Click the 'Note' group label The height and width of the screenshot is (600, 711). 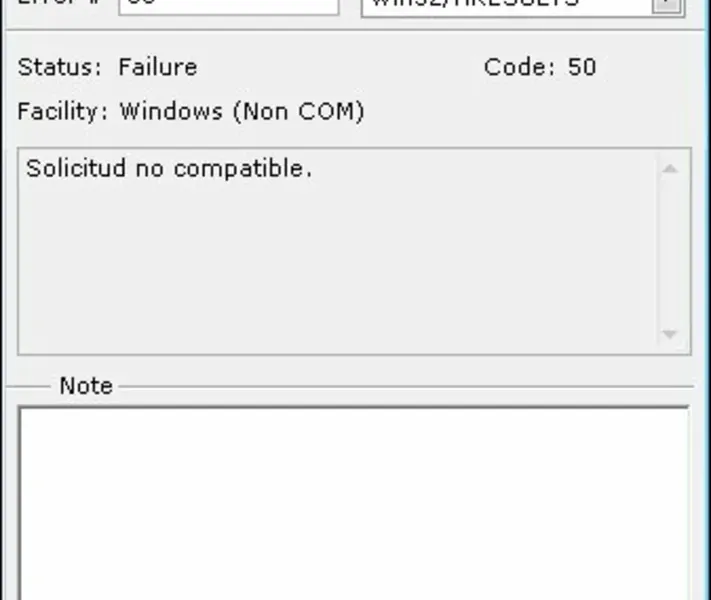tap(86, 386)
